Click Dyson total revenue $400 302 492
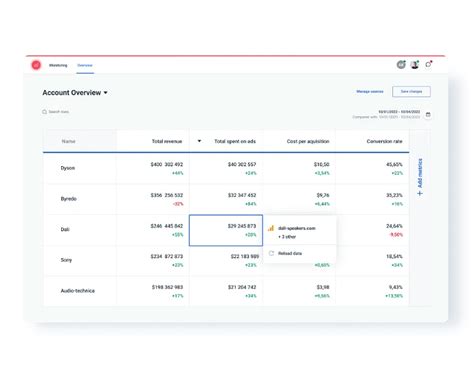 [x=167, y=164]
